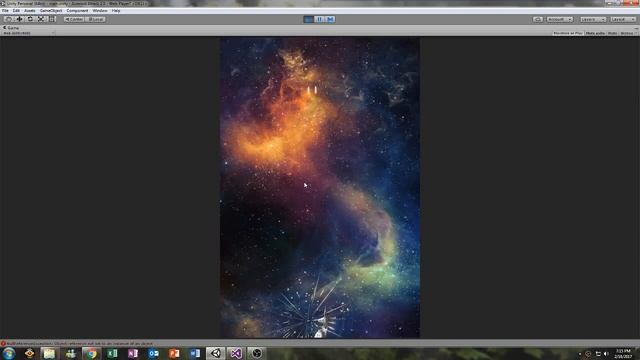Open Outlook from the taskbar

click(x=153, y=353)
